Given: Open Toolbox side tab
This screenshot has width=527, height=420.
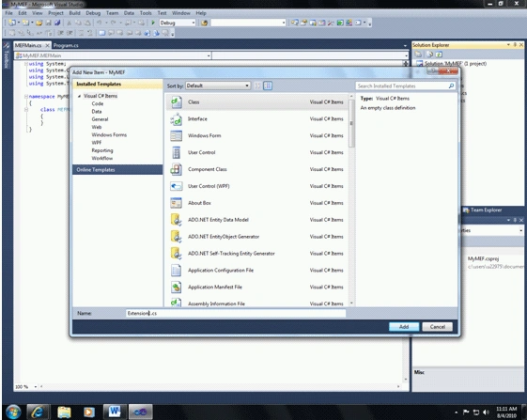Looking at the screenshot, I should click(7, 55).
